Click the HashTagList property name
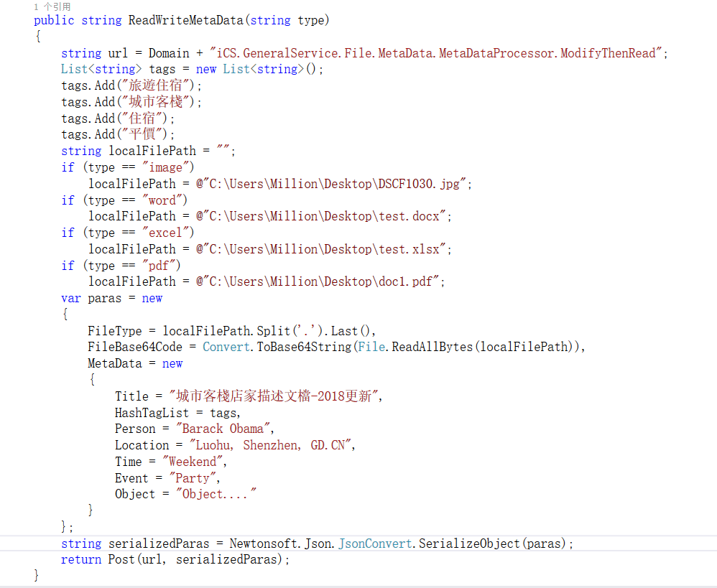The width and height of the screenshot is (717, 588). pos(152,412)
